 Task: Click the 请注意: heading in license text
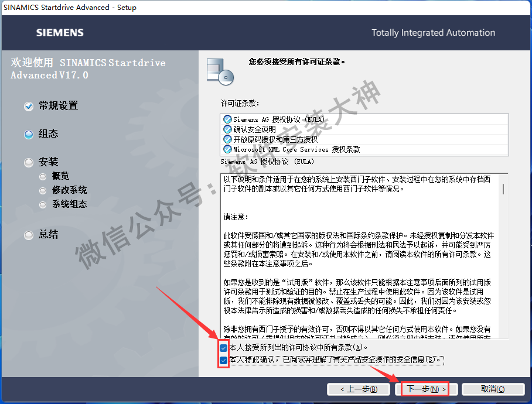tap(236, 217)
